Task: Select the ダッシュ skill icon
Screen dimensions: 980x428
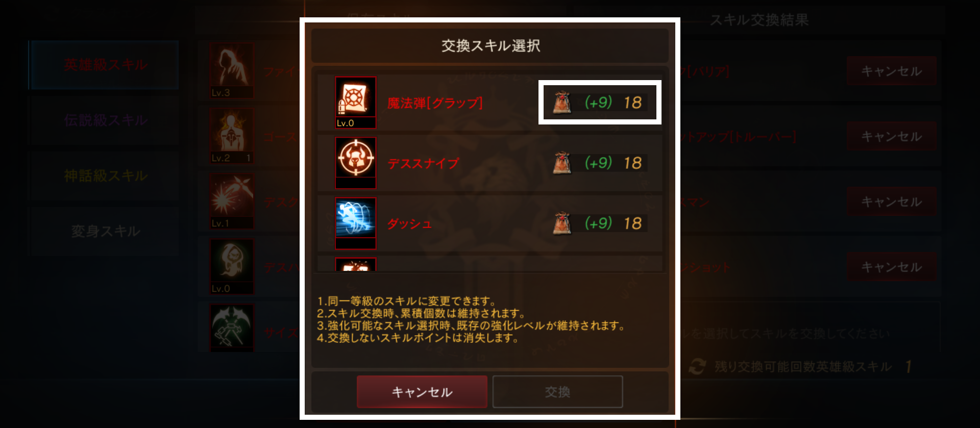Action: point(356,223)
